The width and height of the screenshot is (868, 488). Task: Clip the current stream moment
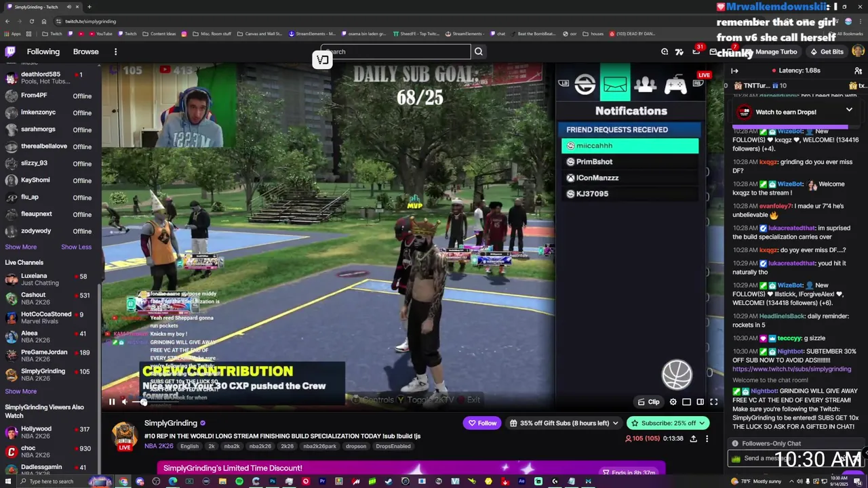648,402
